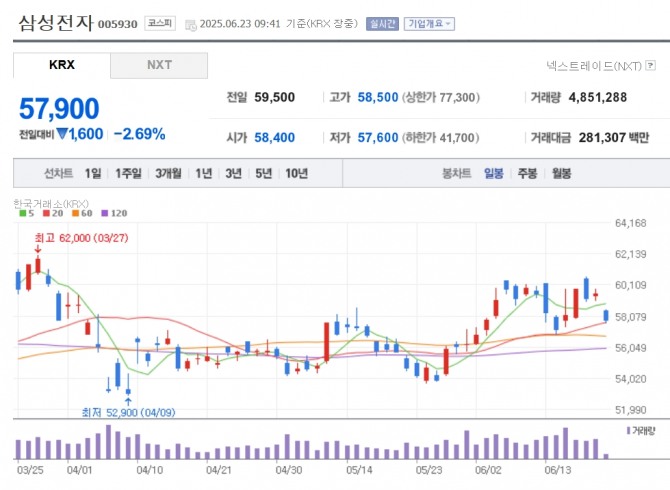Viewport: 670px width, 490px height.
Task: Select the 10년 line chart
Action: tap(297, 173)
